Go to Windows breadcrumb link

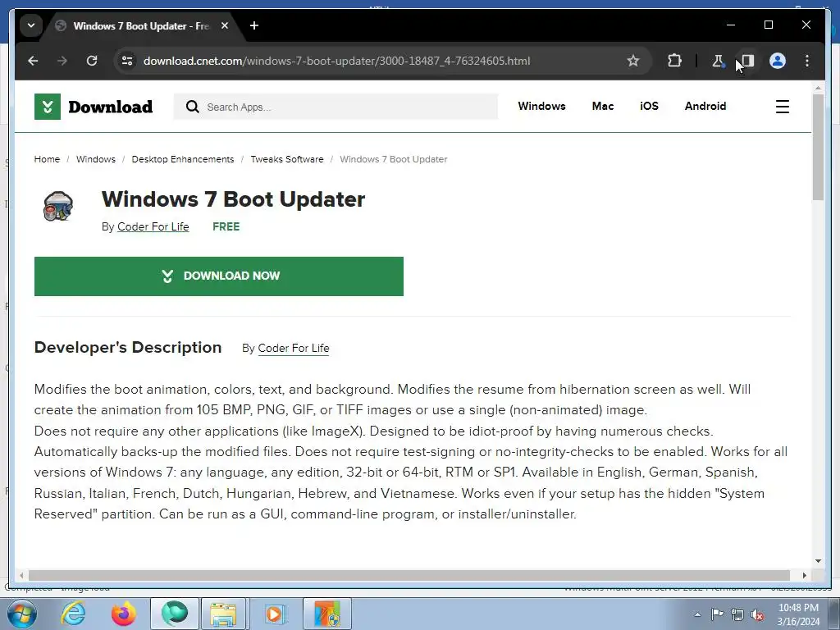click(x=96, y=159)
